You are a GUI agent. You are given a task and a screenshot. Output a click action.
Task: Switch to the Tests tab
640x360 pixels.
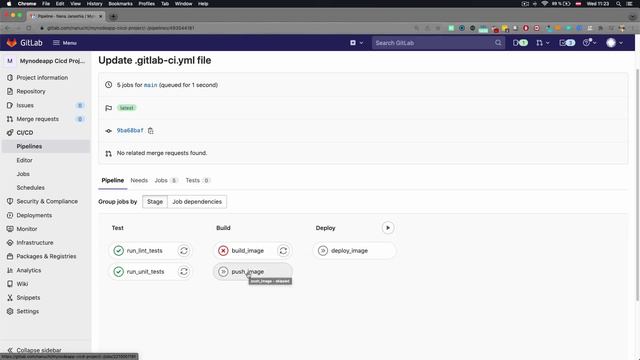[198, 180]
